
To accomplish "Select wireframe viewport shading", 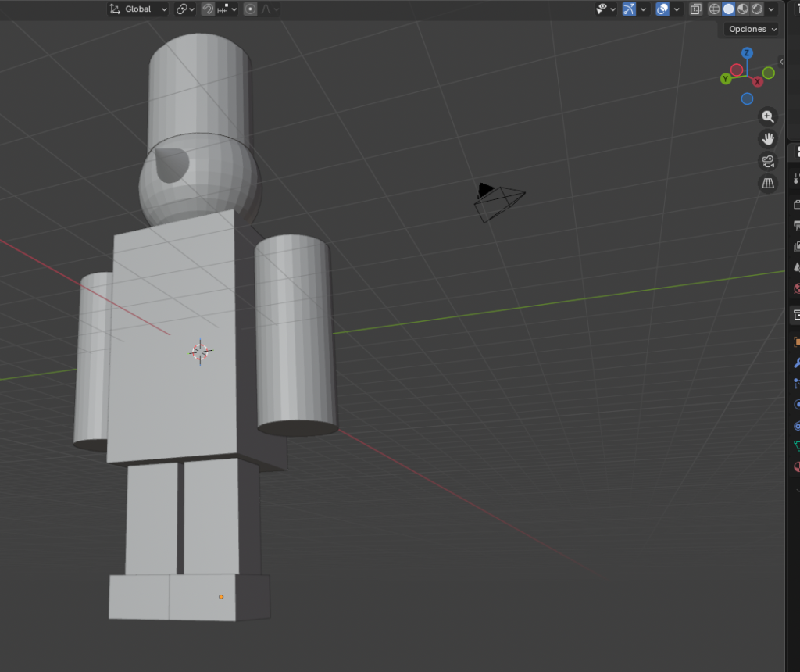I will coord(714,9).
